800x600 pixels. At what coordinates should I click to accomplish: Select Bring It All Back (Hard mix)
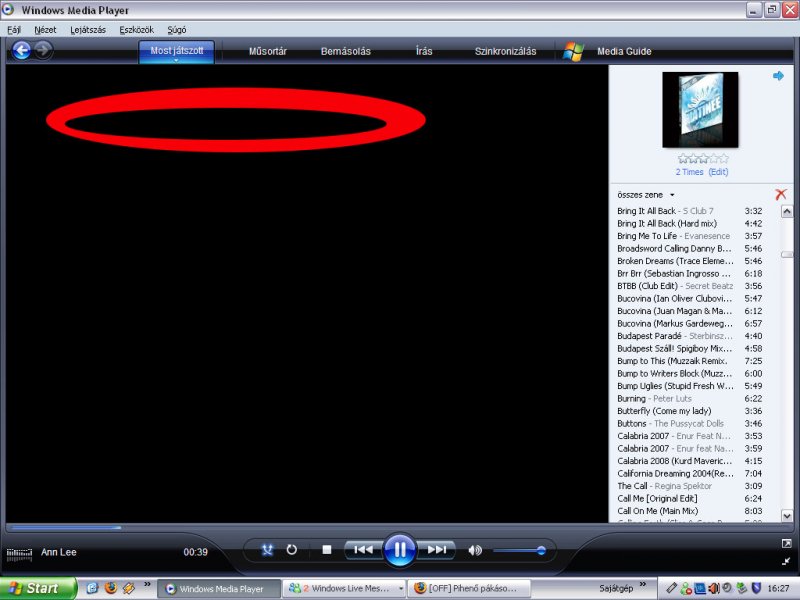(689, 223)
